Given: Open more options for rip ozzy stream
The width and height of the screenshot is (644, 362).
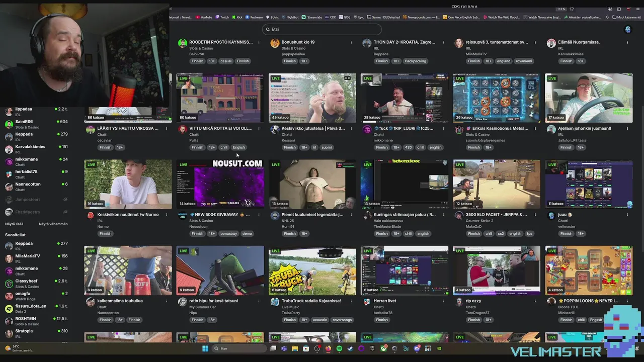Looking at the screenshot, I should [535, 301].
